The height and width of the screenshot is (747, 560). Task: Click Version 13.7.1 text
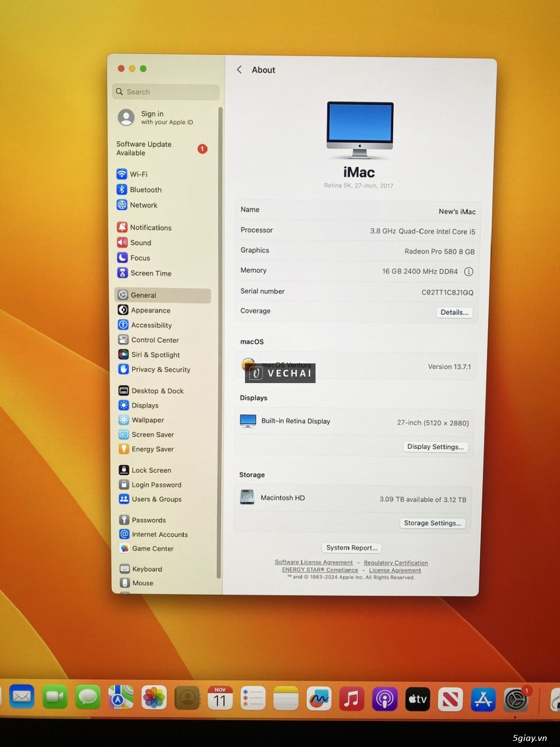(x=449, y=367)
